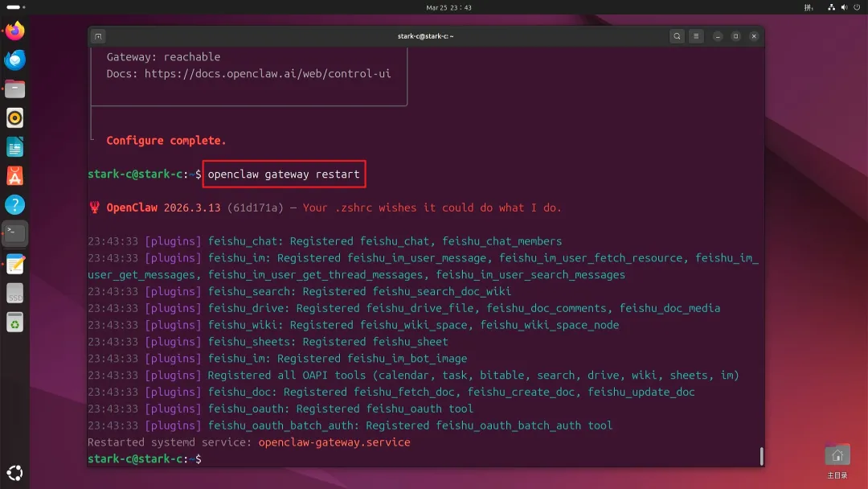
Task: Click the 'feishu_oauth_batch_auth' log line
Action: [x=350, y=425]
